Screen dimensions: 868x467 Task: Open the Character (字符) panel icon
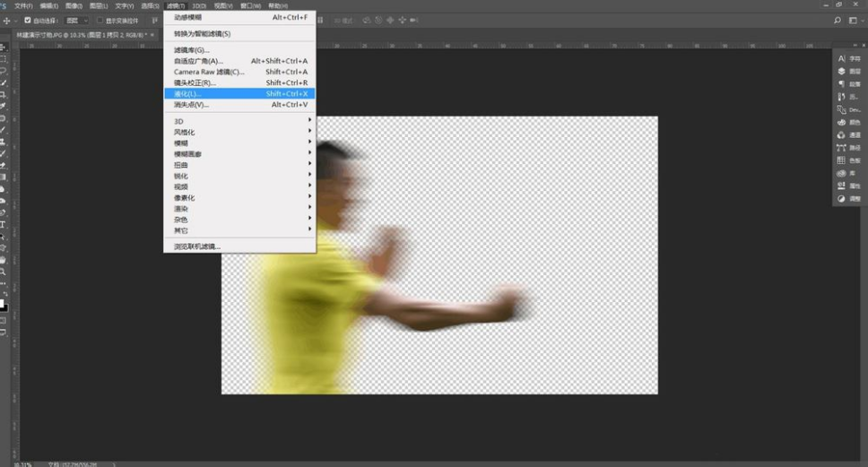pos(841,58)
